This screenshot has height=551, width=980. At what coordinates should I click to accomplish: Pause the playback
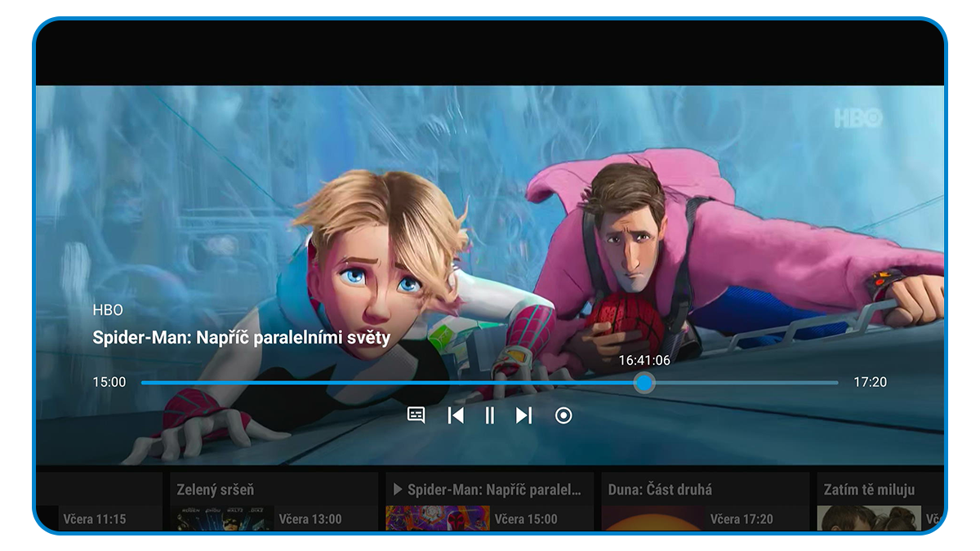click(x=490, y=415)
